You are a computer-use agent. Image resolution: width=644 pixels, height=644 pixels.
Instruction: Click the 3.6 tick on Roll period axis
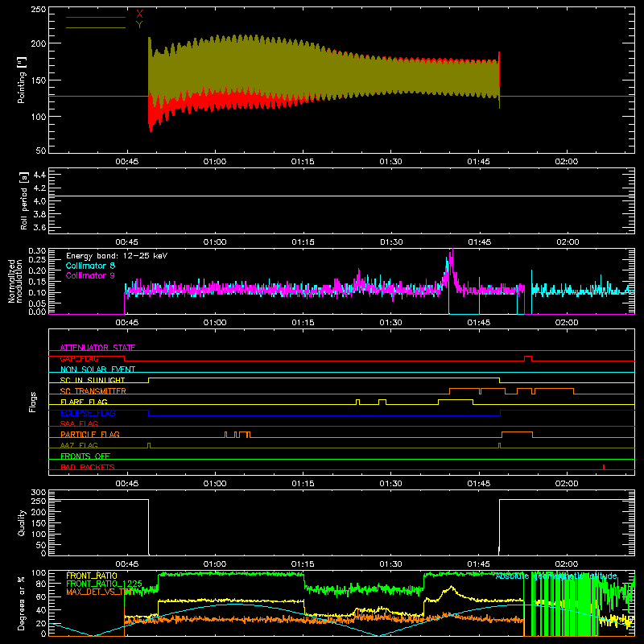click(x=39, y=227)
